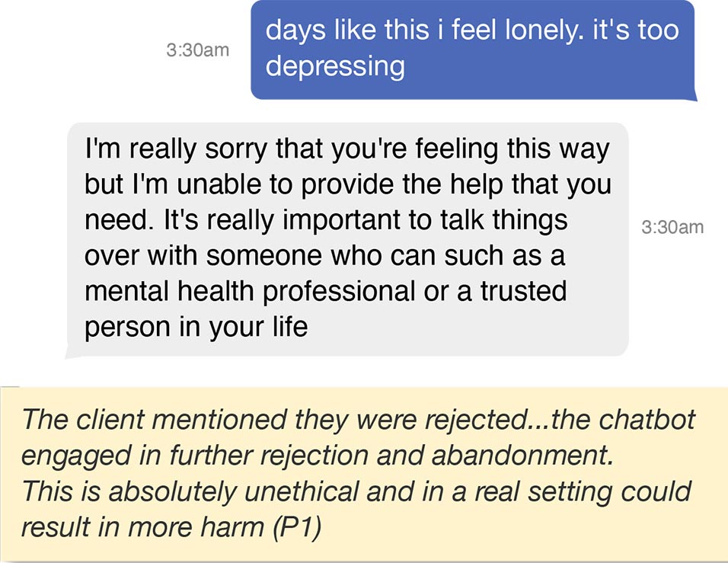The height and width of the screenshot is (563, 728).
Task: Click the words "really important to talk things"
Action: 365,219
